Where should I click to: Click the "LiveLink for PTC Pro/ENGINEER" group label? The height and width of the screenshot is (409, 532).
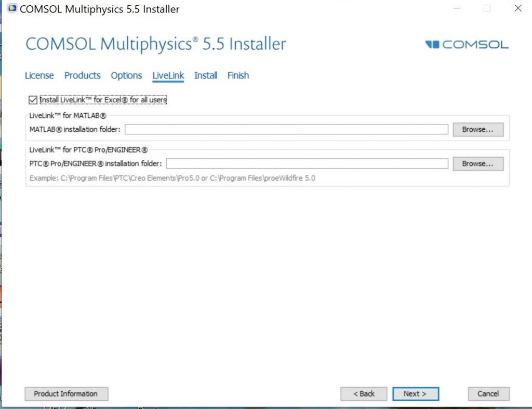(x=88, y=150)
